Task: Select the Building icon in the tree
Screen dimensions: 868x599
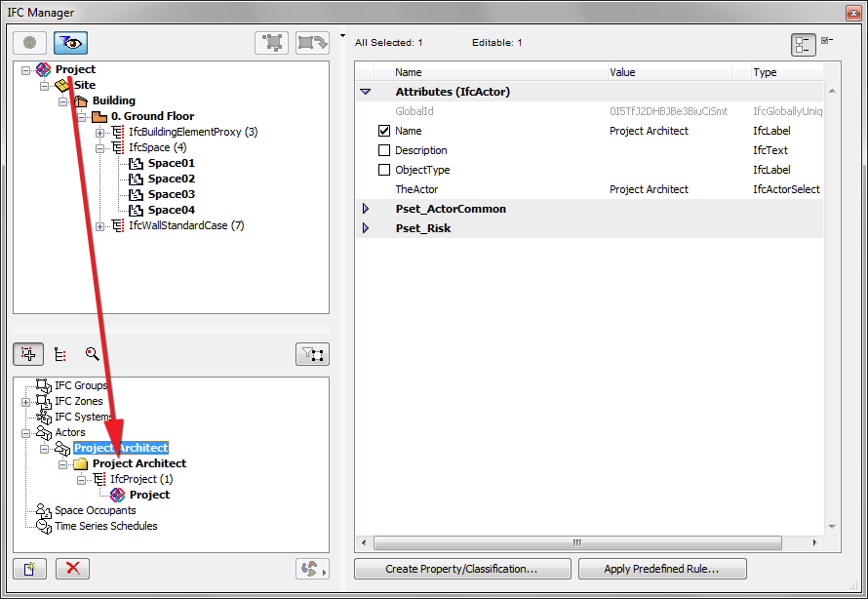Action: point(81,100)
